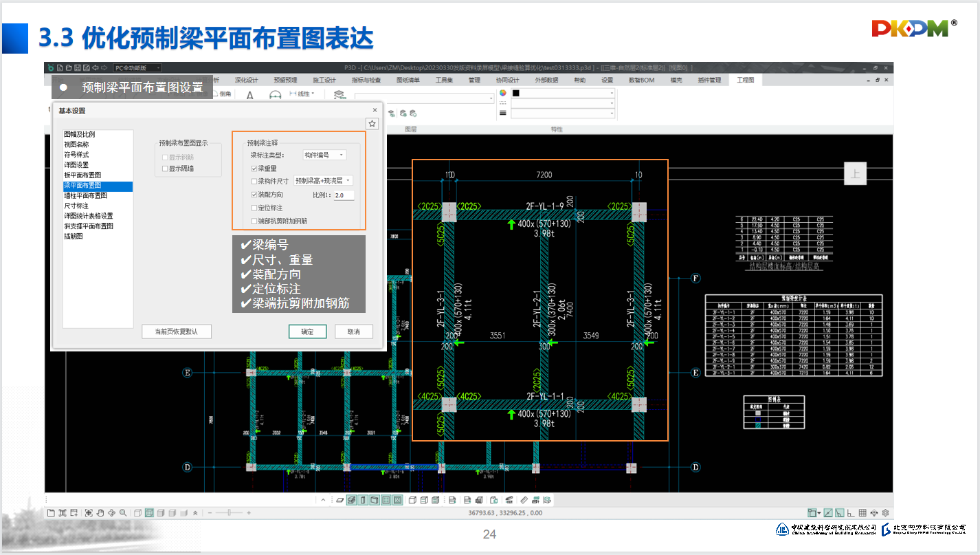Image resolution: width=980 pixels, height=555 pixels.
Task: Click the star favorite icon in dialog
Action: point(372,124)
